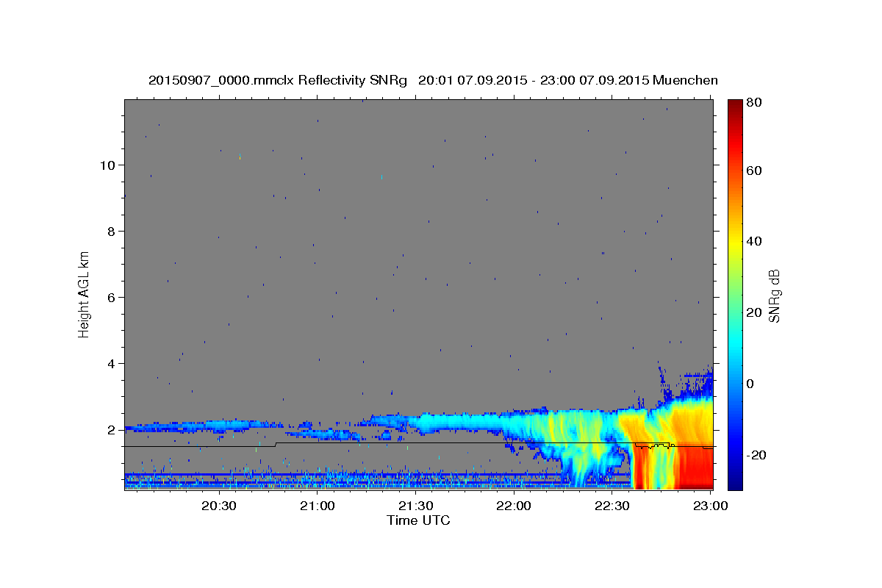The height and width of the screenshot is (588, 882).
Task: Click the height tick label 2
Action: point(112,430)
